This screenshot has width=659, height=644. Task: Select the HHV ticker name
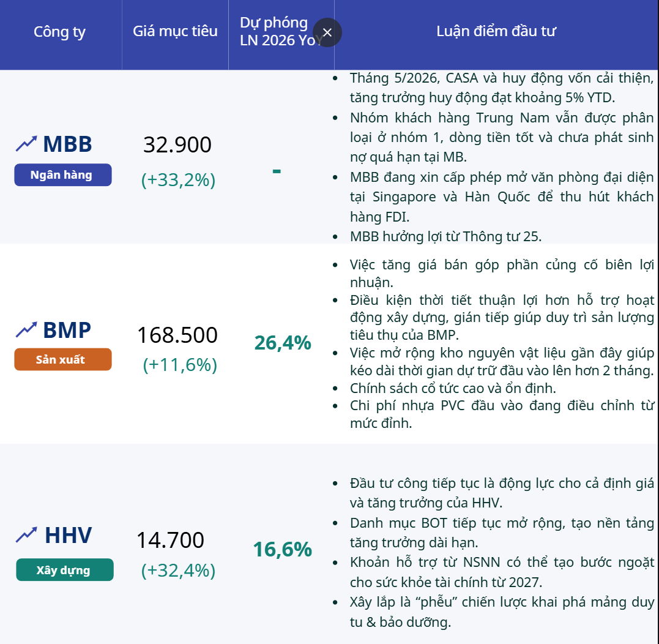(68, 535)
